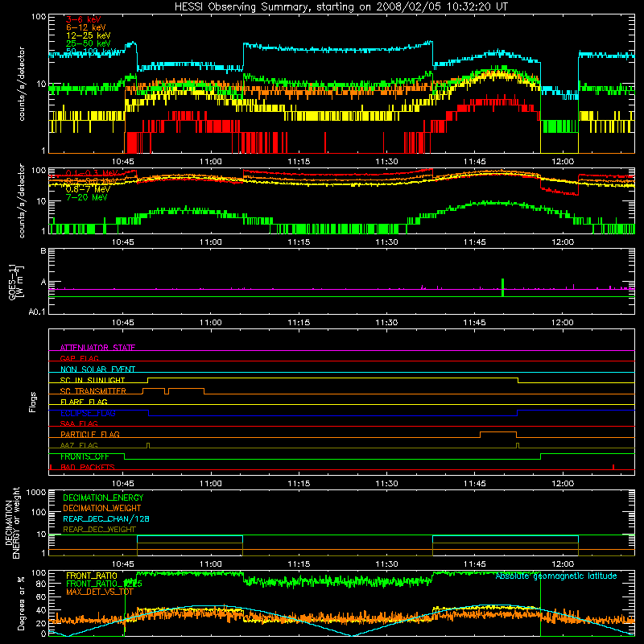Click the 'SC_IN_SUNLIGHT' flag label
Viewport: 644px width, 644px height.
click(93, 380)
